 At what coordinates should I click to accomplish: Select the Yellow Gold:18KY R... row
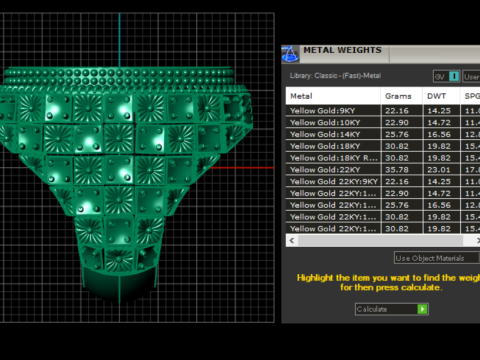383,158
